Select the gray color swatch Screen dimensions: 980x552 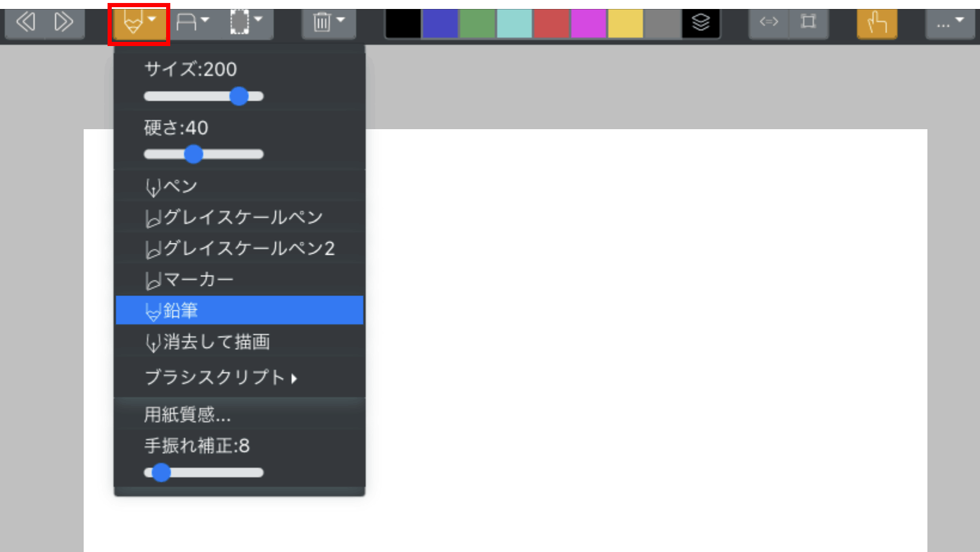(x=662, y=23)
